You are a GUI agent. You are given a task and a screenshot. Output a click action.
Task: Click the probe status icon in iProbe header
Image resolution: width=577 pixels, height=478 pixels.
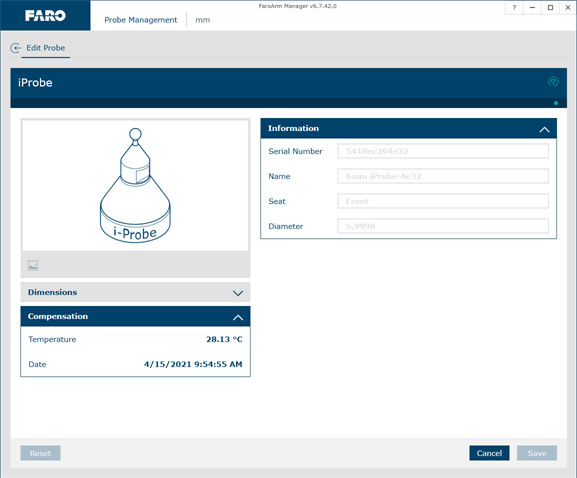click(553, 81)
